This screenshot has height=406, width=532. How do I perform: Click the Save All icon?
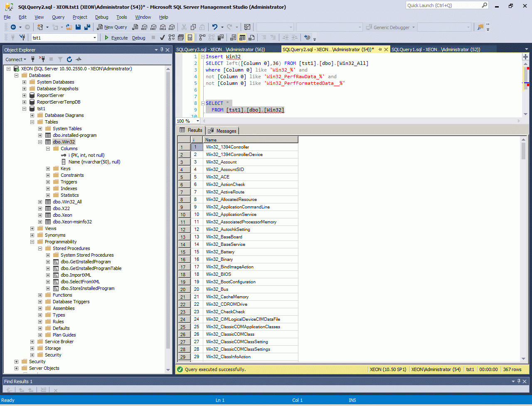(87, 27)
